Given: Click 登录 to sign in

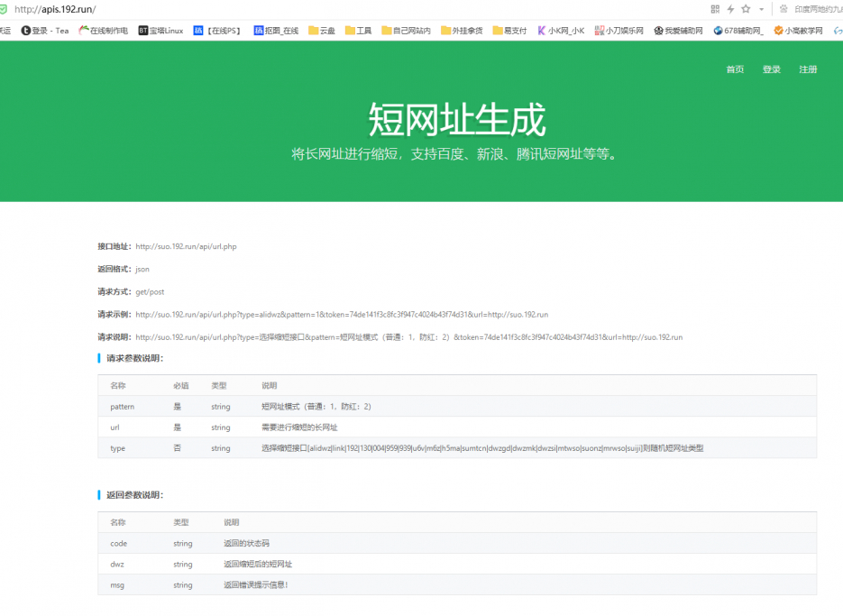Looking at the screenshot, I should point(771,69).
